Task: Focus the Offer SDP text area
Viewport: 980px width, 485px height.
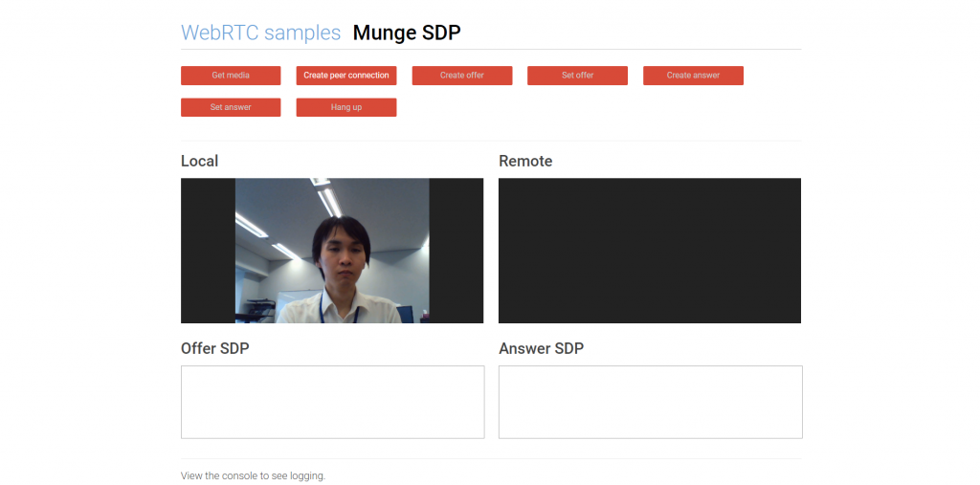Action: pyautogui.click(x=332, y=402)
